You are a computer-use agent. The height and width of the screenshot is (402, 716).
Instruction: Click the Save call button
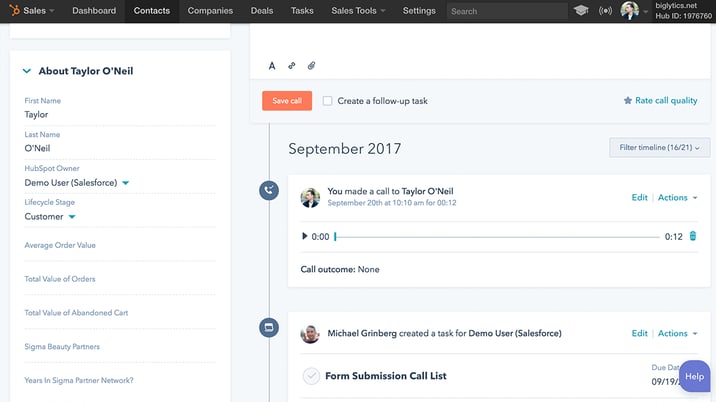click(x=287, y=101)
